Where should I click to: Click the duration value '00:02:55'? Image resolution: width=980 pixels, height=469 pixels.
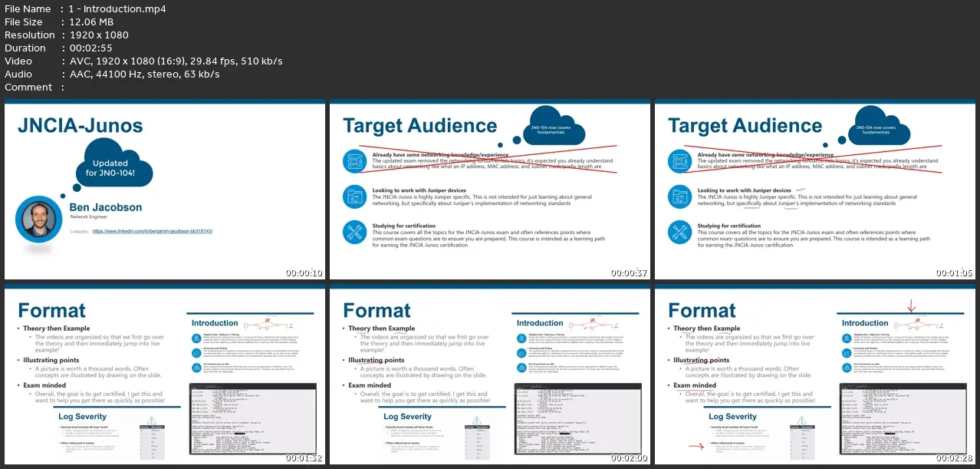click(88, 48)
